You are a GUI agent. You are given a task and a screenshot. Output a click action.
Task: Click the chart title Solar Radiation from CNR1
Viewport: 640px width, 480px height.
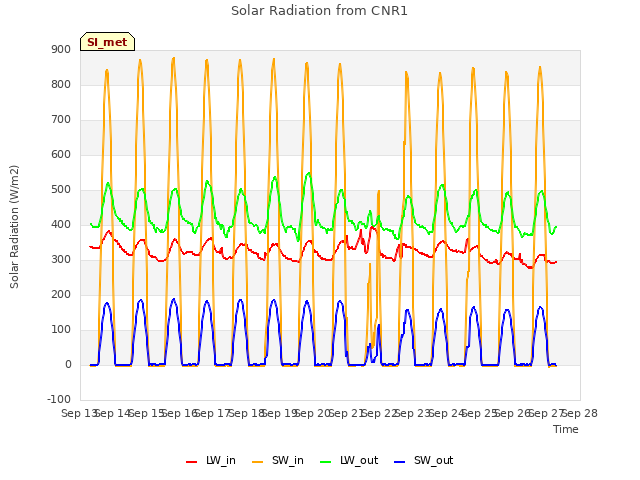(x=319, y=11)
